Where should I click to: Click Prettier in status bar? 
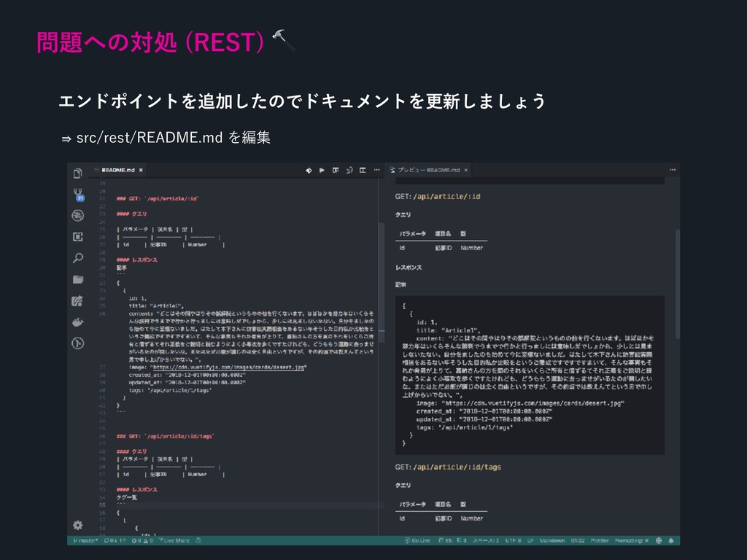(x=600, y=540)
